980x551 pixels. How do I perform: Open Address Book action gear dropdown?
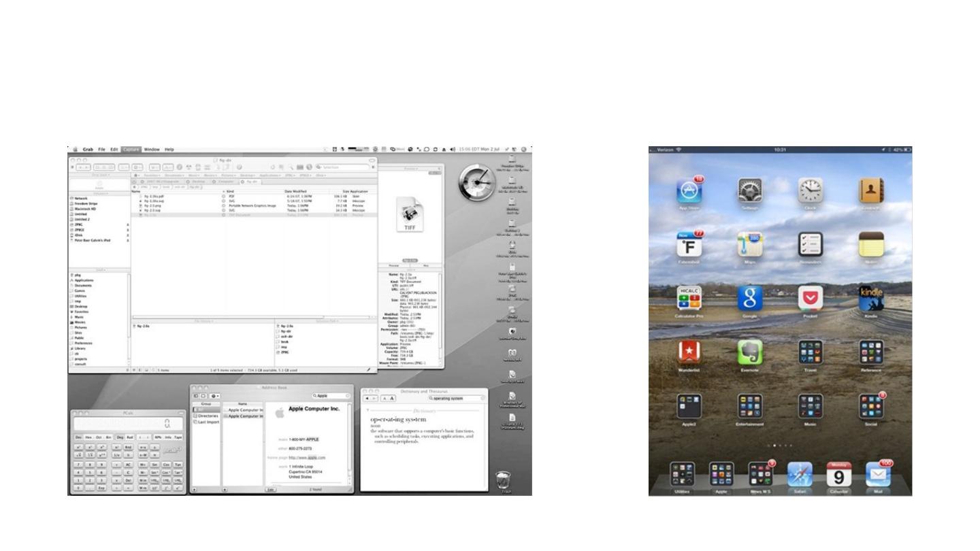coord(215,396)
